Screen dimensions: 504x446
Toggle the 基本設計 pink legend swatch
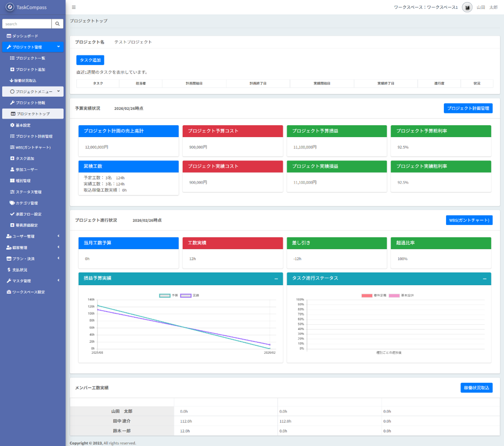[x=394, y=295]
